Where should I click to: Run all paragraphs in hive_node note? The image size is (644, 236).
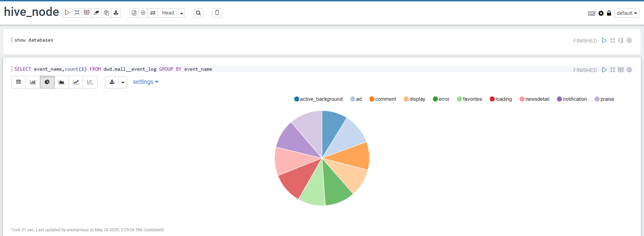[67, 13]
